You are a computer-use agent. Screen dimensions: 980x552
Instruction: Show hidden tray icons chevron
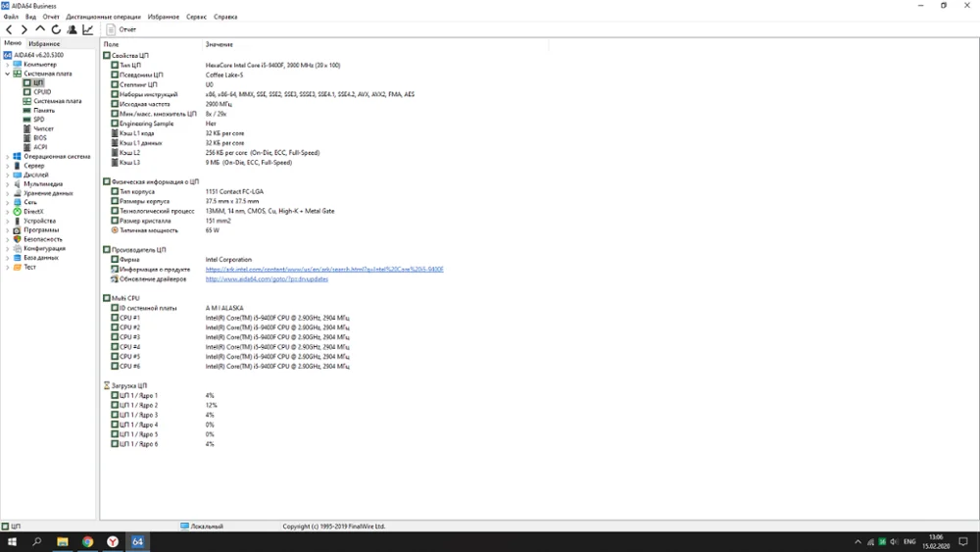857,542
